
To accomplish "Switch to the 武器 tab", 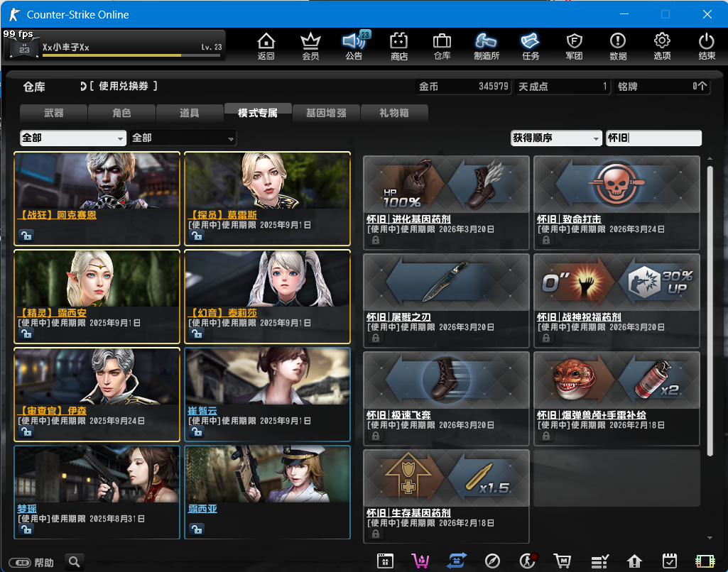I will [53, 113].
